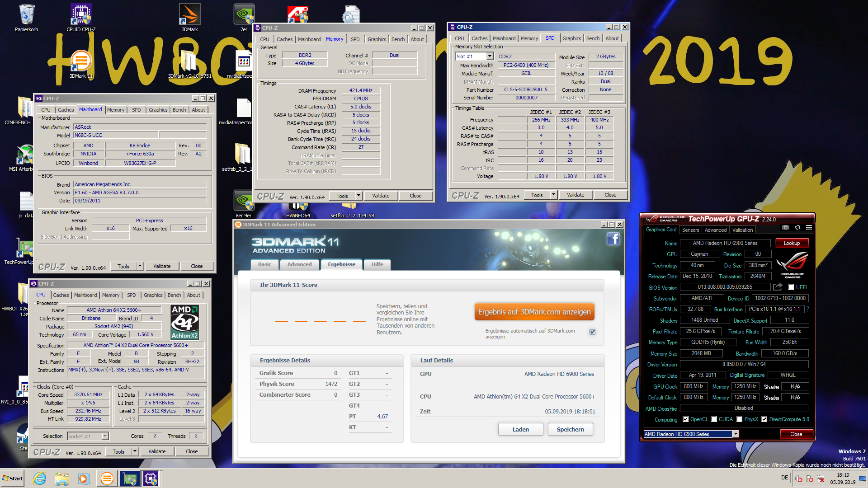The height and width of the screenshot is (488, 868).
Task: Click Validate in the Memory CPU-Z window
Action: (x=381, y=196)
